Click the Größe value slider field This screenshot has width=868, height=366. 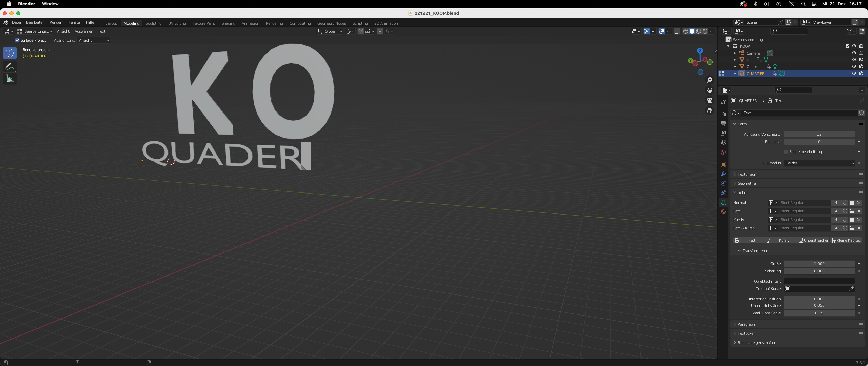(819, 264)
